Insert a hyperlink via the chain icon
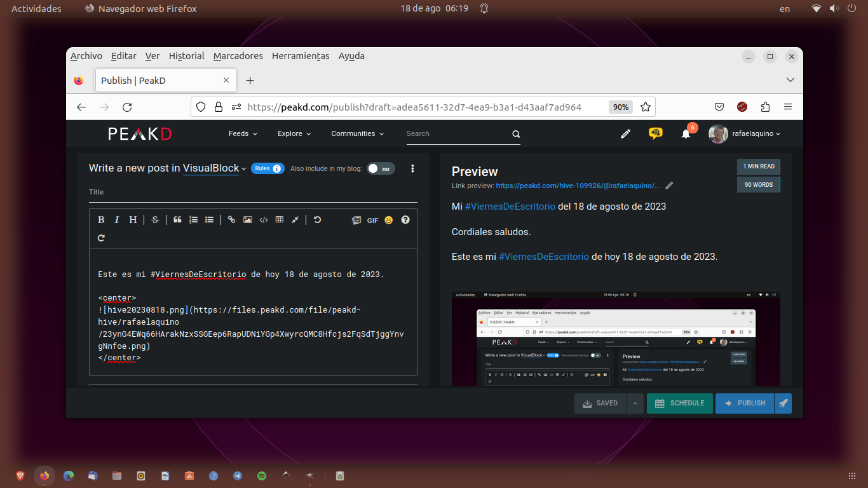Image resolution: width=868 pixels, height=488 pixels. click(x=231, y=220)
